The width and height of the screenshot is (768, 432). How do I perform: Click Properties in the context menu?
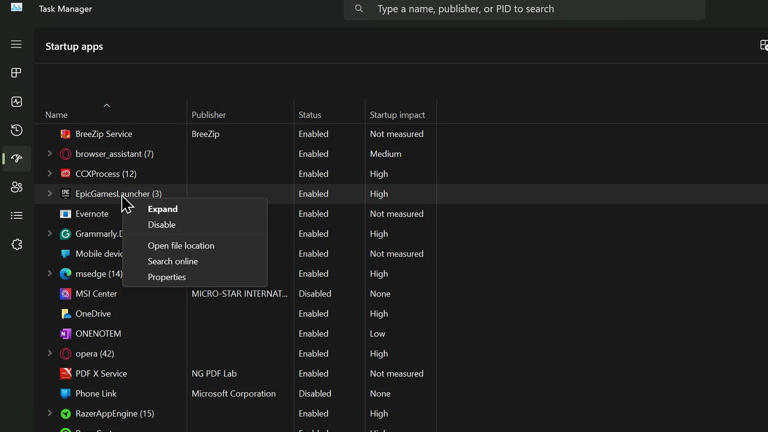(x=167, y=277)
